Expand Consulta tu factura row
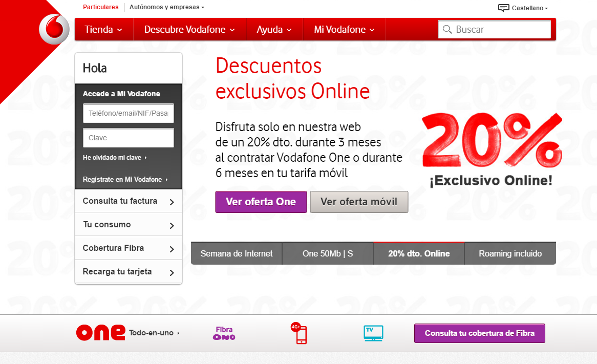The image size is (597, 364). pyautogui.click(x=129, y=201)
